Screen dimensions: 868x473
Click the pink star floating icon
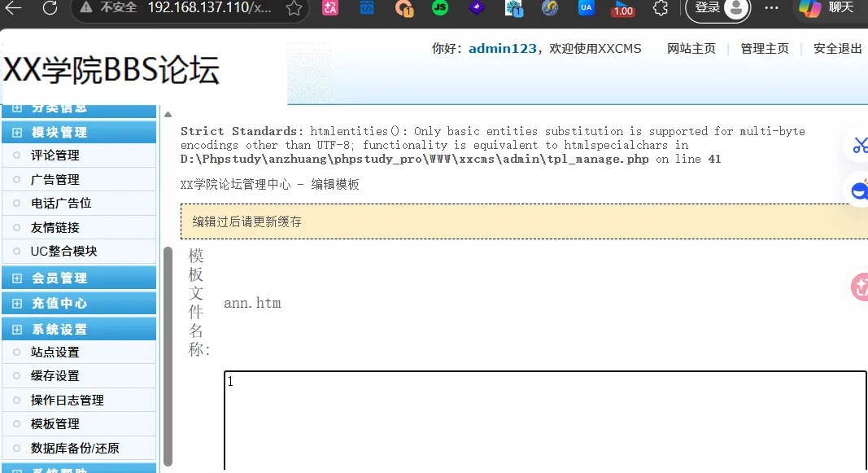[860, 287]
